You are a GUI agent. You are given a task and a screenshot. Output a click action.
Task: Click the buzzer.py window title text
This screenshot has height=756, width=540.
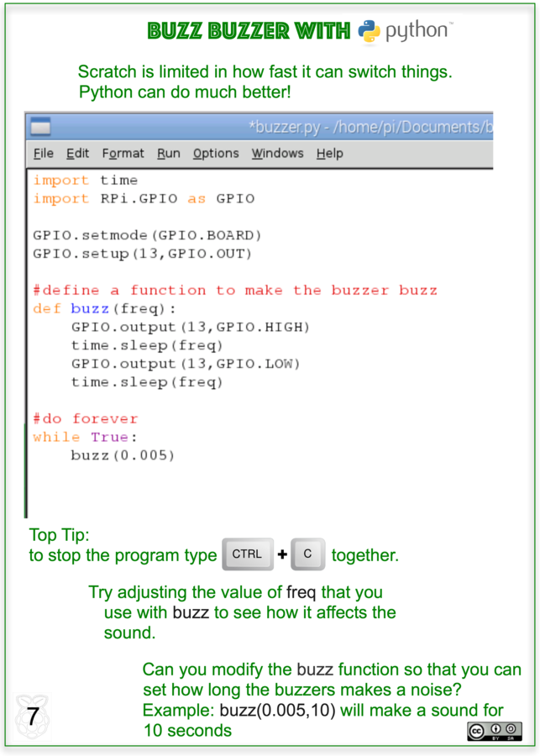pyautogui.click(x=370, y=127)
